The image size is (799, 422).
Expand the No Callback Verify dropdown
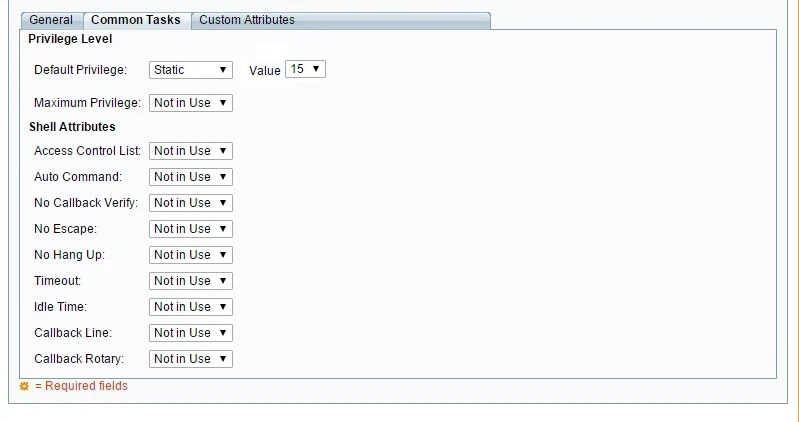pyautogui.click(x=191, y=203)
